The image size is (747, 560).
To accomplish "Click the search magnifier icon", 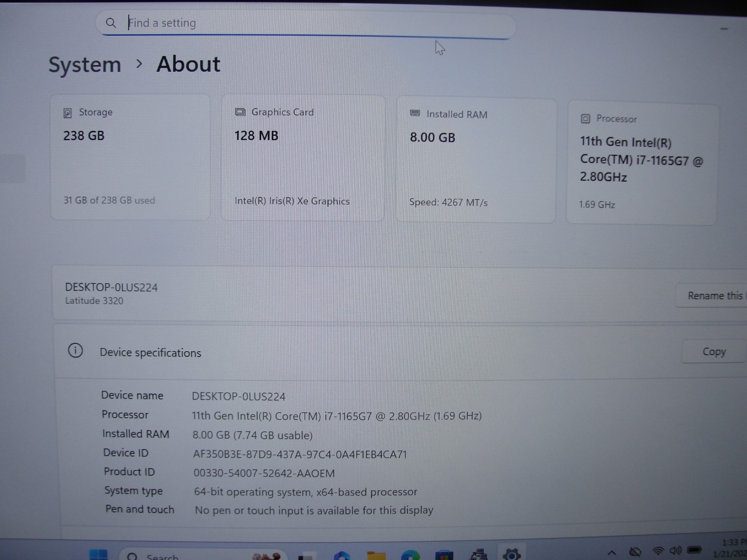I will pos(111,23).
